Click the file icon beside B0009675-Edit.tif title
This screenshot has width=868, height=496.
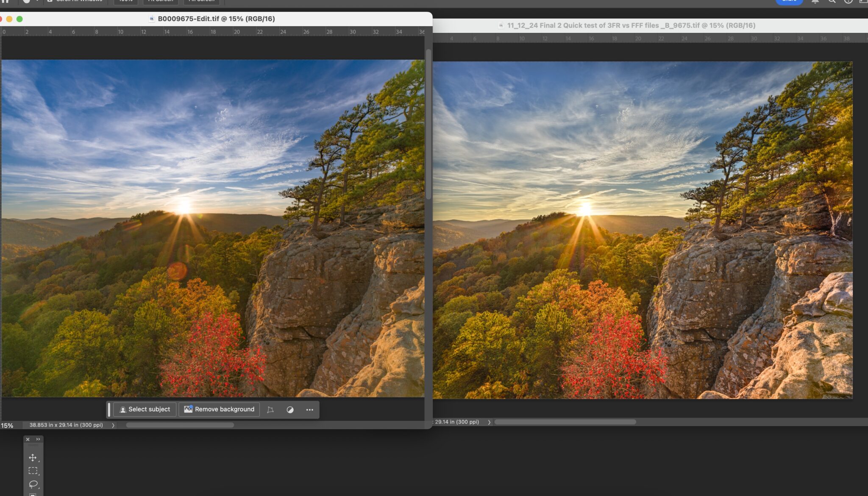coord(152,19)
